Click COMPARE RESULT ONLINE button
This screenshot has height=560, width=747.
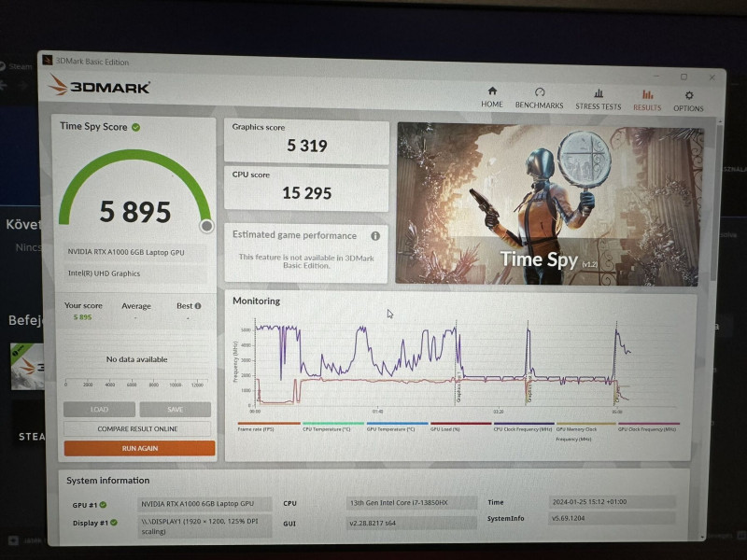[x=137, y=428]
